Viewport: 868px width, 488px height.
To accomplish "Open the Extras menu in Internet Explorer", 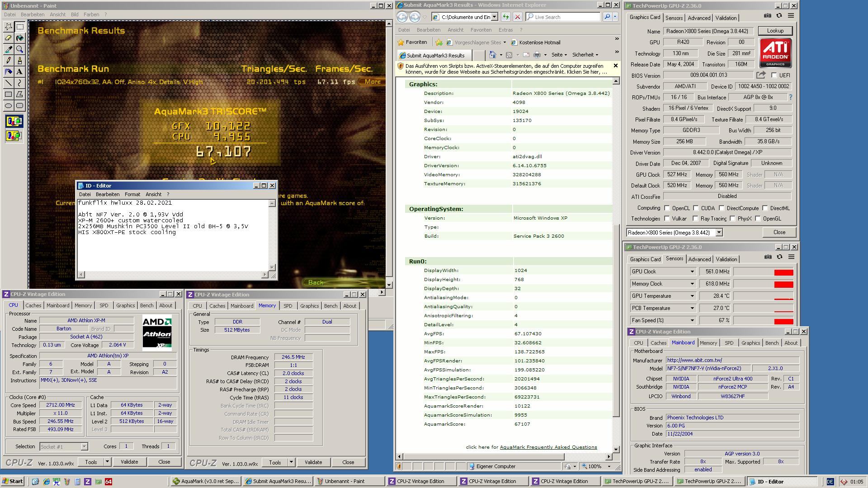I will (505, 30).
